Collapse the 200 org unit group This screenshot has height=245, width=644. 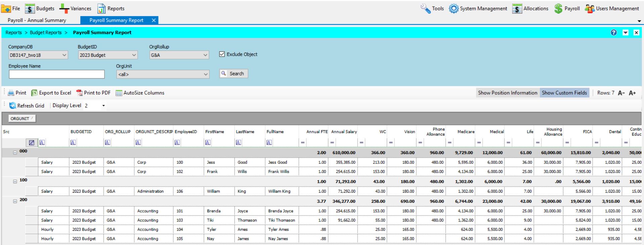[x=15, y=201]
